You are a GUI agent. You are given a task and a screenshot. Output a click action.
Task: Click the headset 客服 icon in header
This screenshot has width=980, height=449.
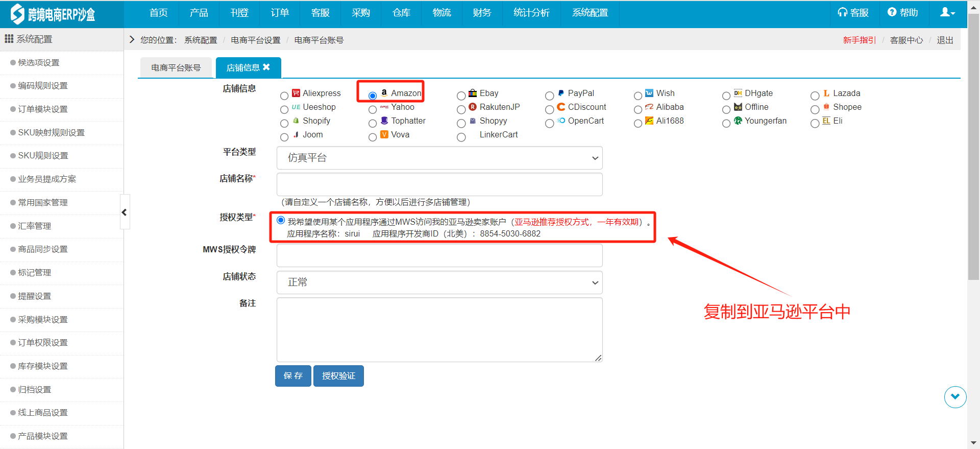(843, 13)
